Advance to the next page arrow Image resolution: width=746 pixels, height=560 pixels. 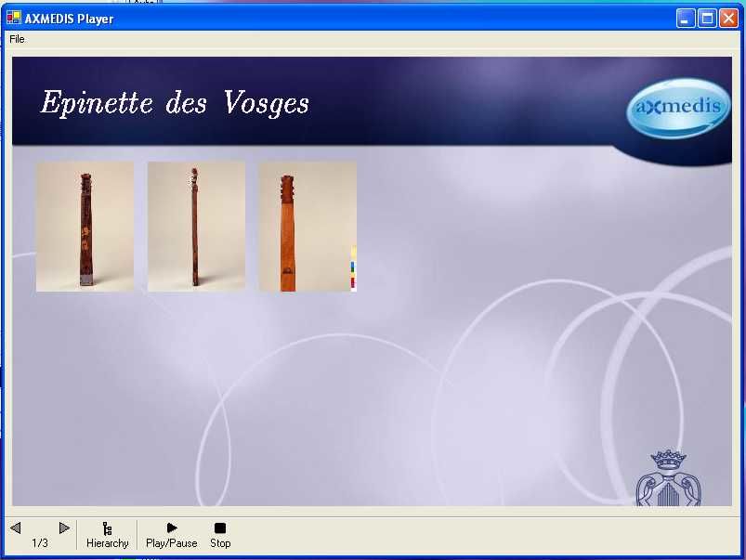tap(64, 527)
